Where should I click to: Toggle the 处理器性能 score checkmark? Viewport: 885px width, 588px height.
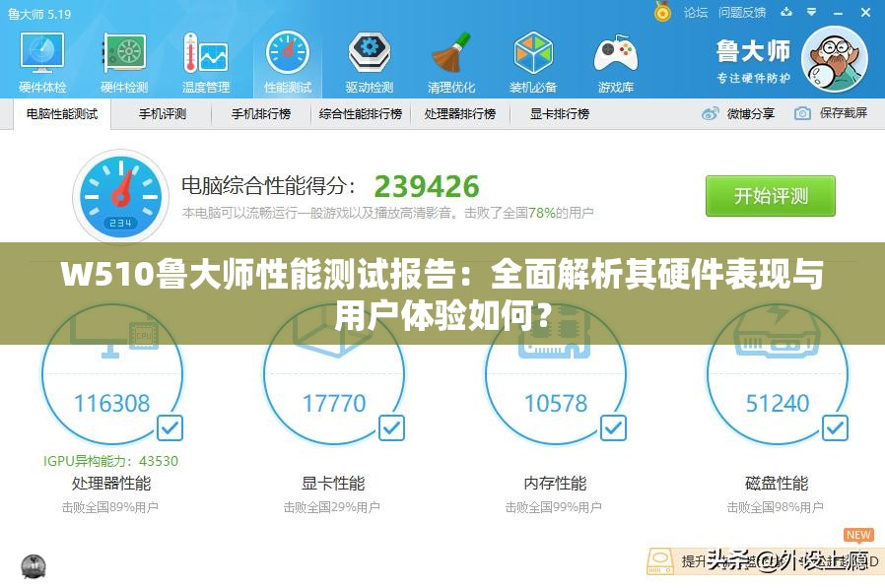(170, 427)
